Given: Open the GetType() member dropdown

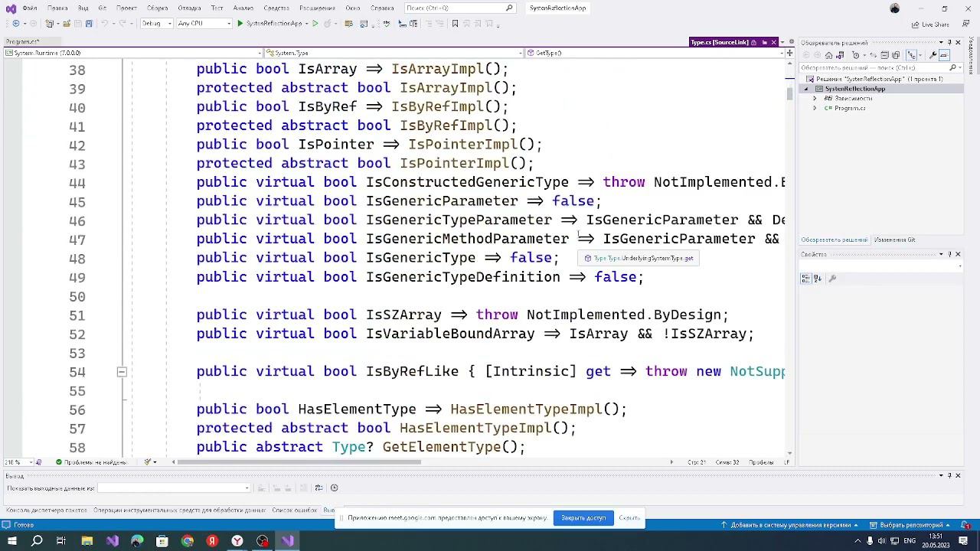Looking at the screenshot, I should [x=655, y=53].
